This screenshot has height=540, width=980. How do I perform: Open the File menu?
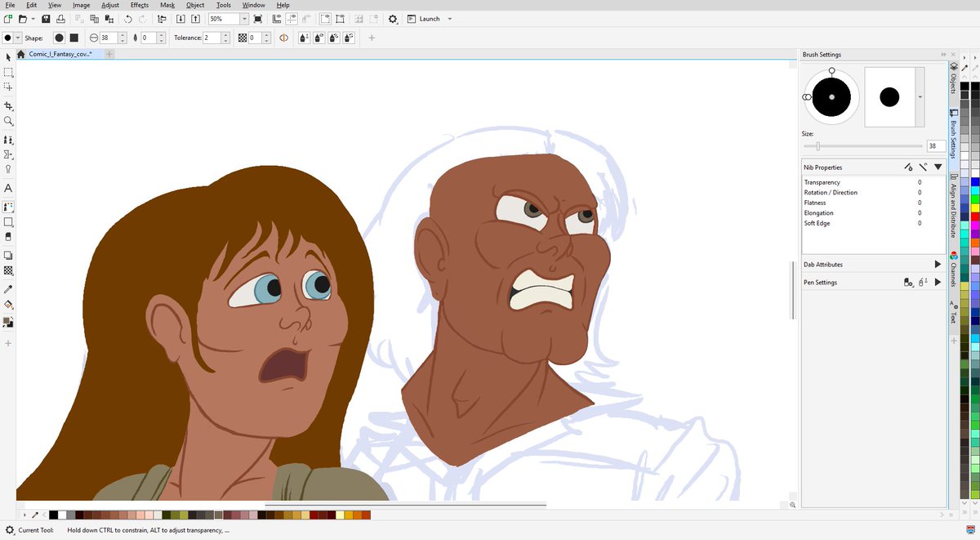(x=10, y=5)
